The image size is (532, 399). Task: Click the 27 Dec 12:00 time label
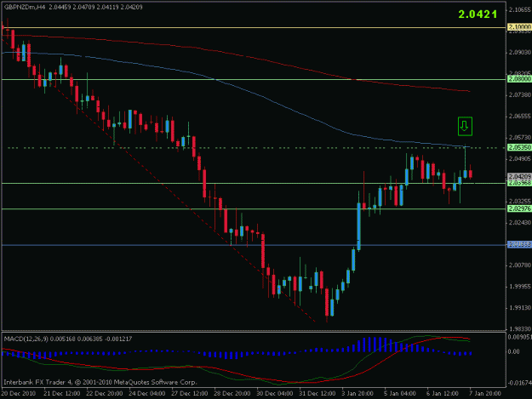click(189, 394)
